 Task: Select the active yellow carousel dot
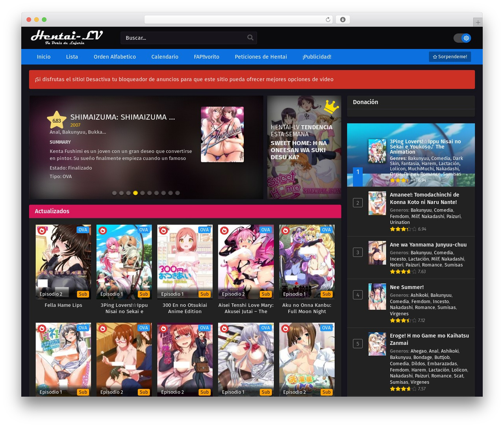point(135,193)
